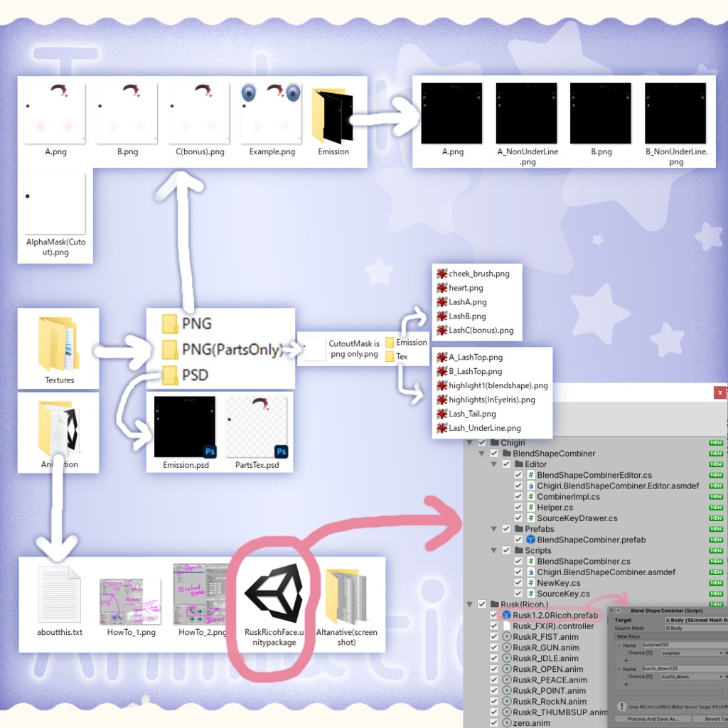
Task: Uncheck zero.anim import checkbox
Action: [494, 723]
